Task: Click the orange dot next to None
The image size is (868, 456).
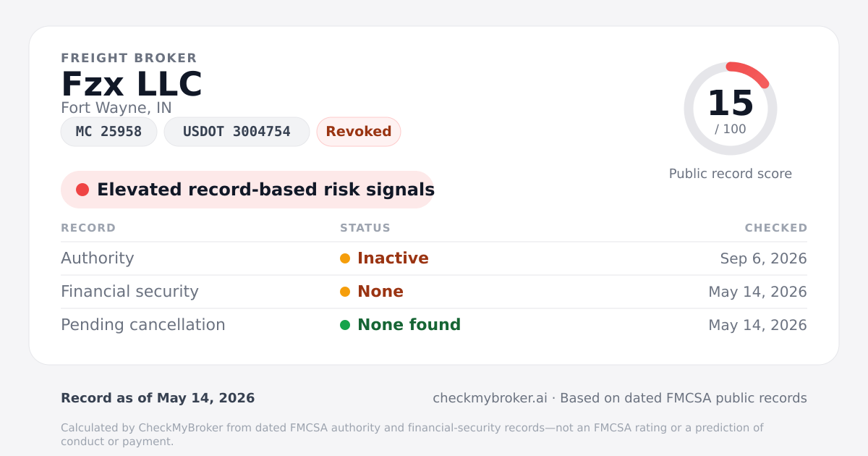Action: pyautogui.click(x=345, y=292)
